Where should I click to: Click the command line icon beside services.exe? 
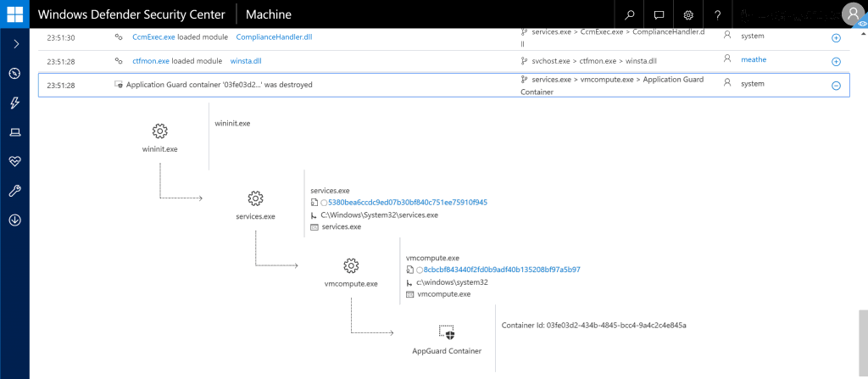pyautogui.click(x=314, y=227)
